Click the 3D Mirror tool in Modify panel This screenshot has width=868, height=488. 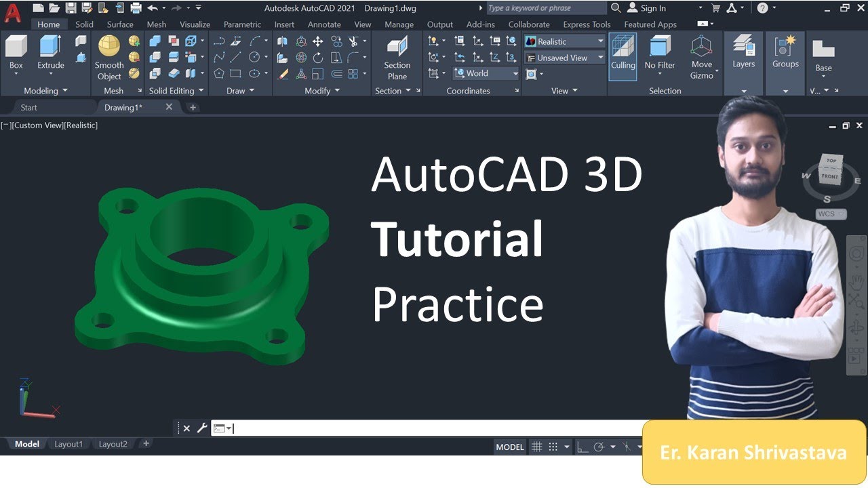(282, 41)
